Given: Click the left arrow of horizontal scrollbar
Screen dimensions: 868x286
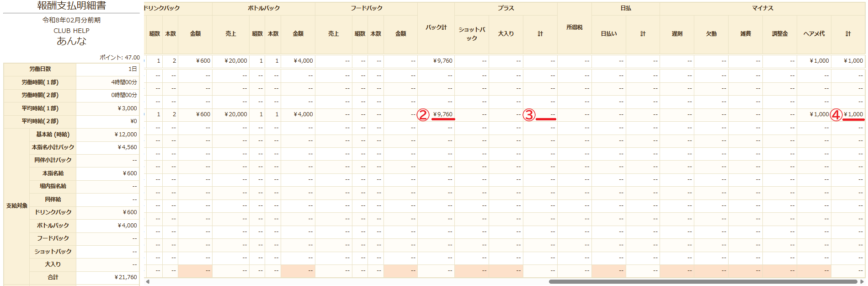Looking at the screenshot, I should click(147, 281).
